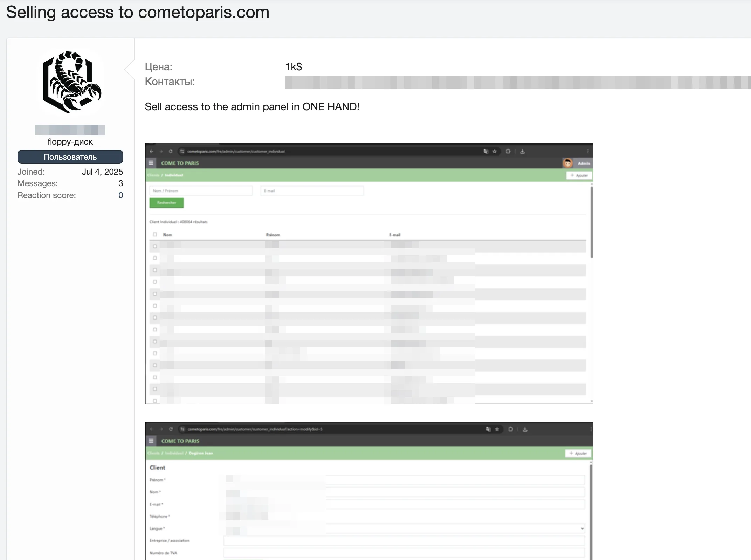Click the Admin avatar icon
Screen dimensions: 751x560
point(567,163)
